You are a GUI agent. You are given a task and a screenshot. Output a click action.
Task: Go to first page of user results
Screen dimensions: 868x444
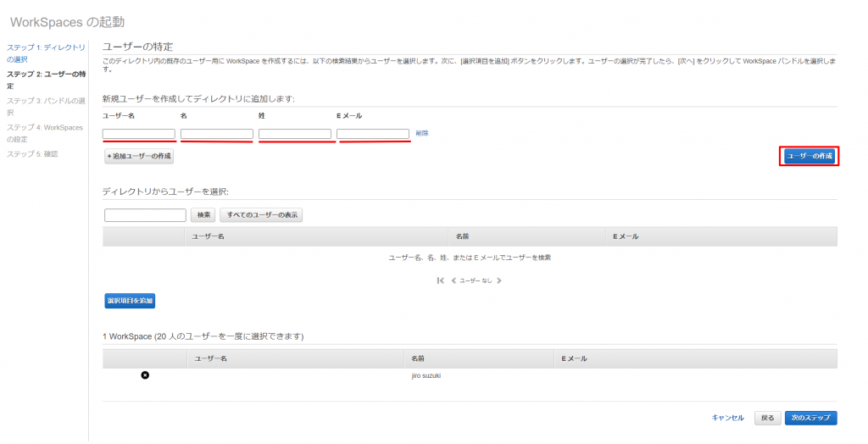(x=441, y=280)
